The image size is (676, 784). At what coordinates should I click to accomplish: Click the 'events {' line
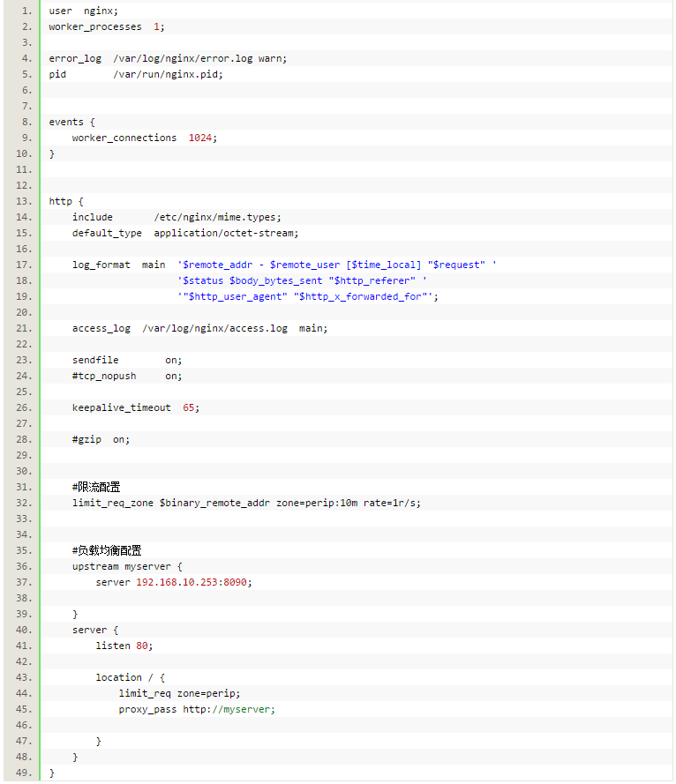coord(71,122)
